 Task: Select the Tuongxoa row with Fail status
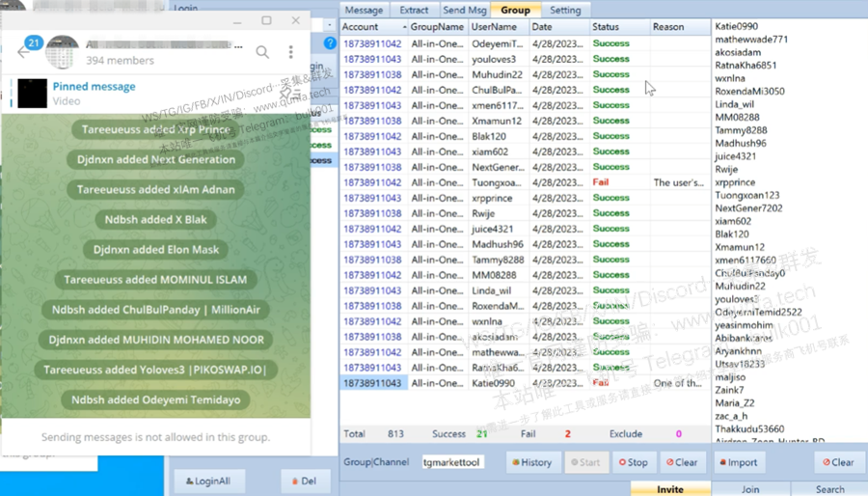pyautogui.click(x=525, y=182)
